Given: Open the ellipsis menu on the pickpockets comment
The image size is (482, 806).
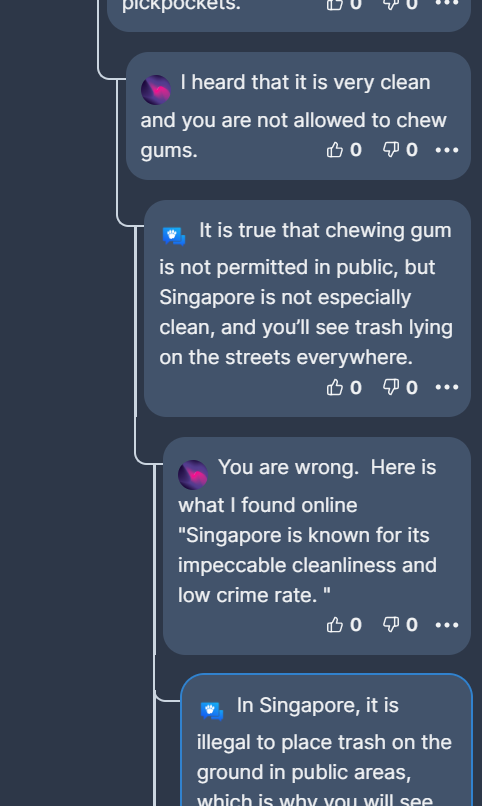Looking at the screenshot, I should (x=447, y=3).
